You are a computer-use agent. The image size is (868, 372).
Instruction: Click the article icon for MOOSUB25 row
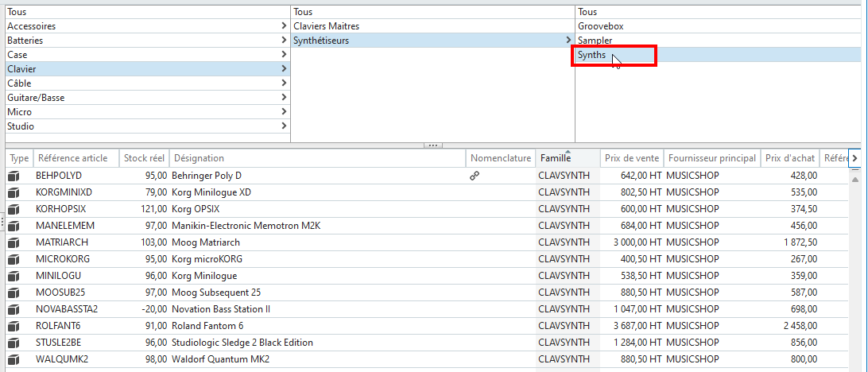pos(14,293)
